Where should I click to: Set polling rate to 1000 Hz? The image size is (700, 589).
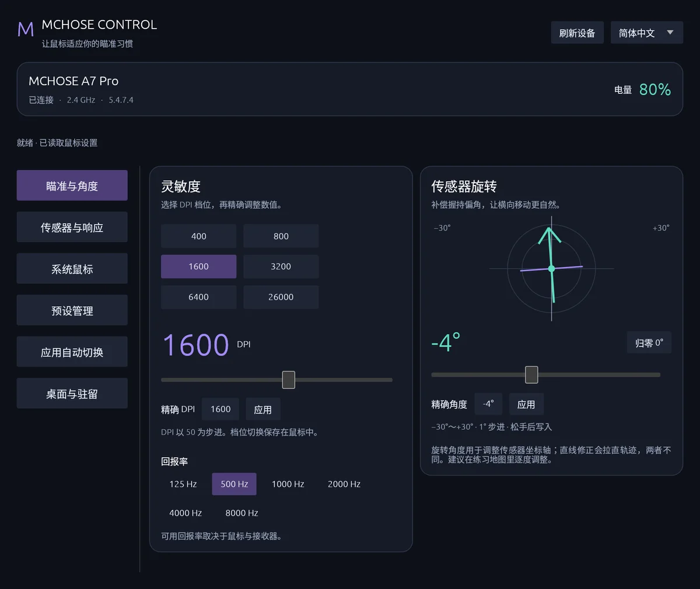[288, 484]
